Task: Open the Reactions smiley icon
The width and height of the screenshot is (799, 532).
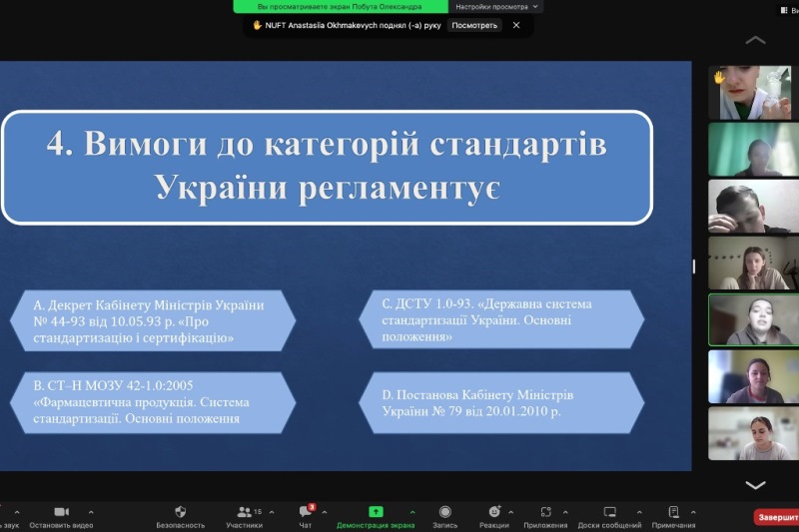Action: click(494, 512)
